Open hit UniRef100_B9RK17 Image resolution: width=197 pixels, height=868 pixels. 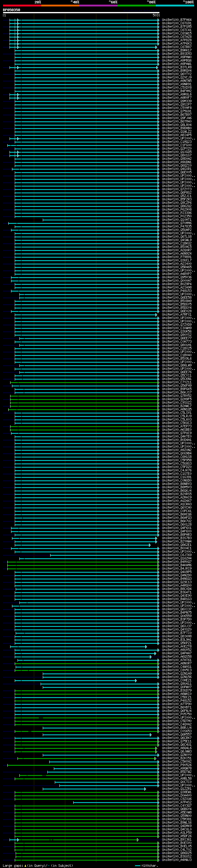coord(176,50)
